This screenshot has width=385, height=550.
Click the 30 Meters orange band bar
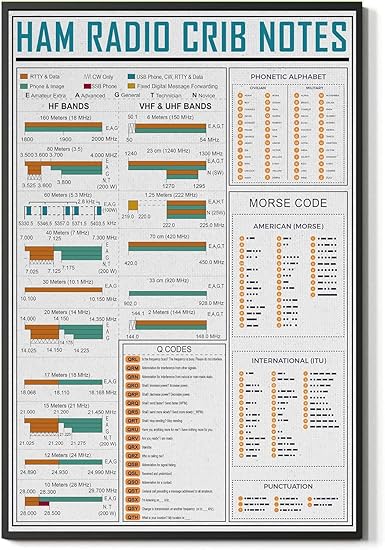coord(63,290)
